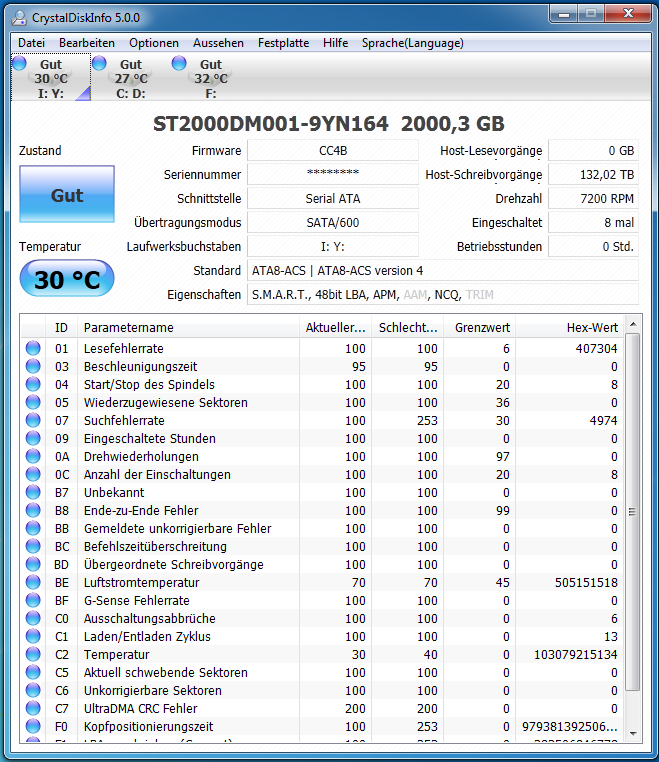Click hex value 505151518 for Luftstromtemperatur

(x=586, y=582)
